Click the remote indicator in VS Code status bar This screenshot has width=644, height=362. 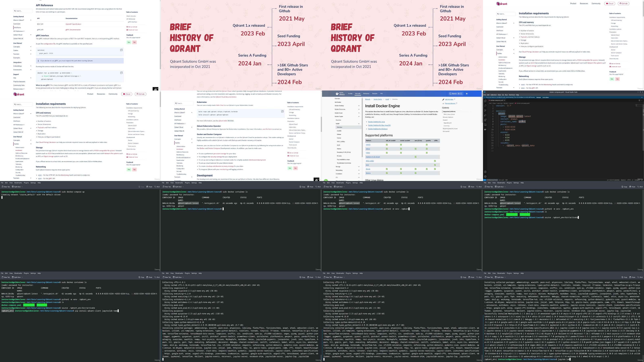(484, 180)
